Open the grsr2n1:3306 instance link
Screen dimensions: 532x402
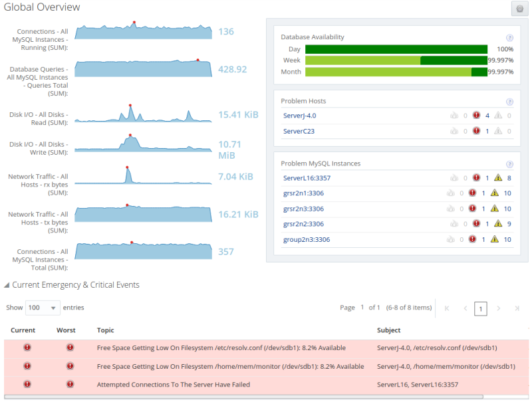coord(303,193)
